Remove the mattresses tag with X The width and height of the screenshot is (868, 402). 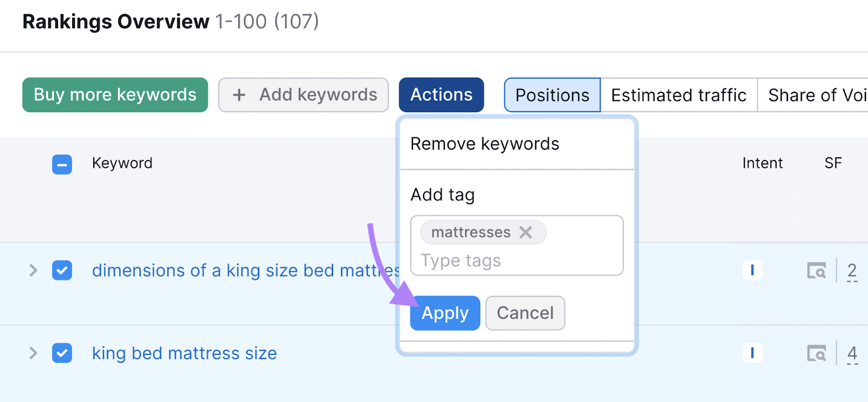point(525,233)
